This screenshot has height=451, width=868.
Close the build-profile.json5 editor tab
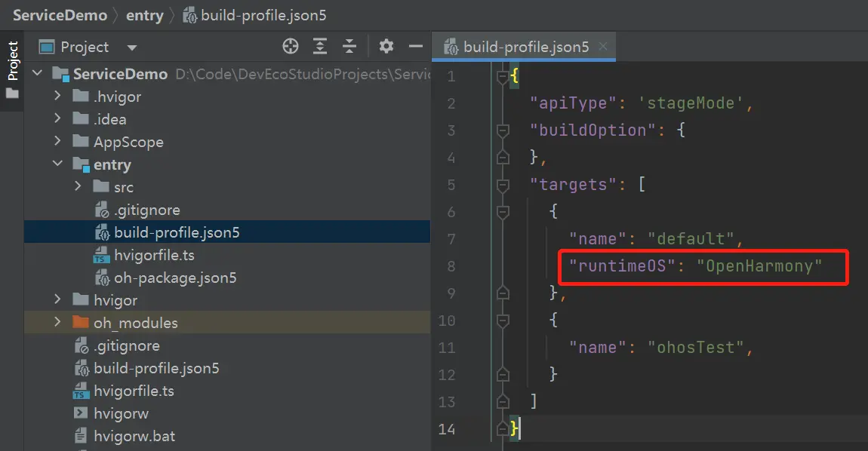[x=603, y=47]
